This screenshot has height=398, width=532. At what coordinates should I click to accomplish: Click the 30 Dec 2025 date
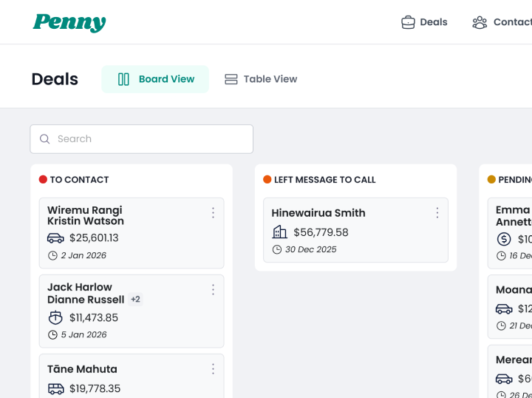click(x=311, y=249)
